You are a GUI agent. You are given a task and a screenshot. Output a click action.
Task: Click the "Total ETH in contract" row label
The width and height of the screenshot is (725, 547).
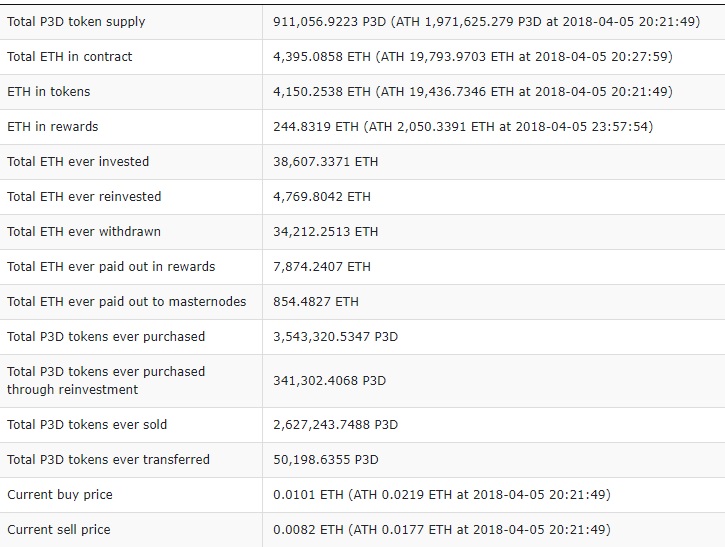point(70,57)
